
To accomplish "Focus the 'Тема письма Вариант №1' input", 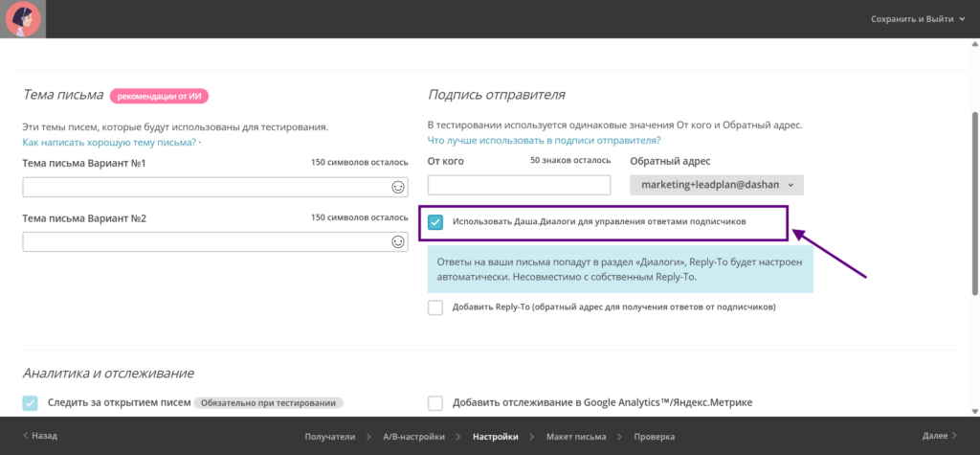I will (x=215, y=187).
